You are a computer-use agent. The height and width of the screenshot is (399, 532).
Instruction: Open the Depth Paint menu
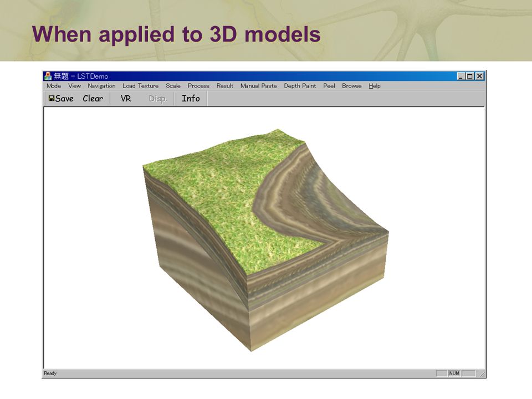tap(300, 86)
